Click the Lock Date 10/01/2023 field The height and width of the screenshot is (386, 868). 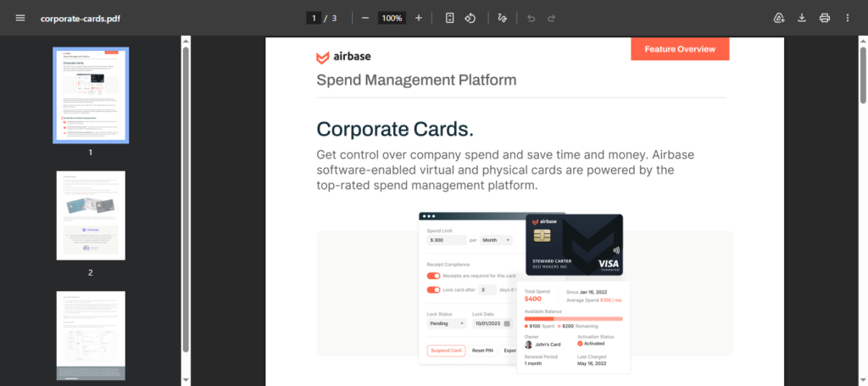coord(492,323)
